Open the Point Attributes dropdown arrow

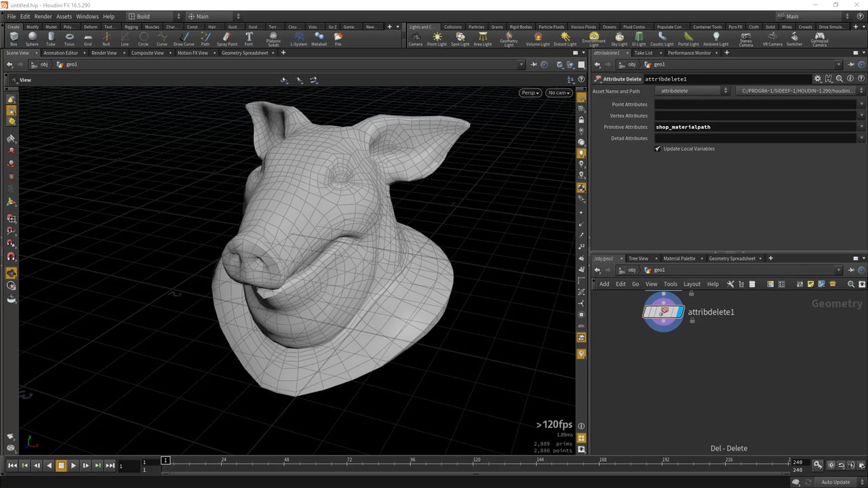[x=861, y=104]
